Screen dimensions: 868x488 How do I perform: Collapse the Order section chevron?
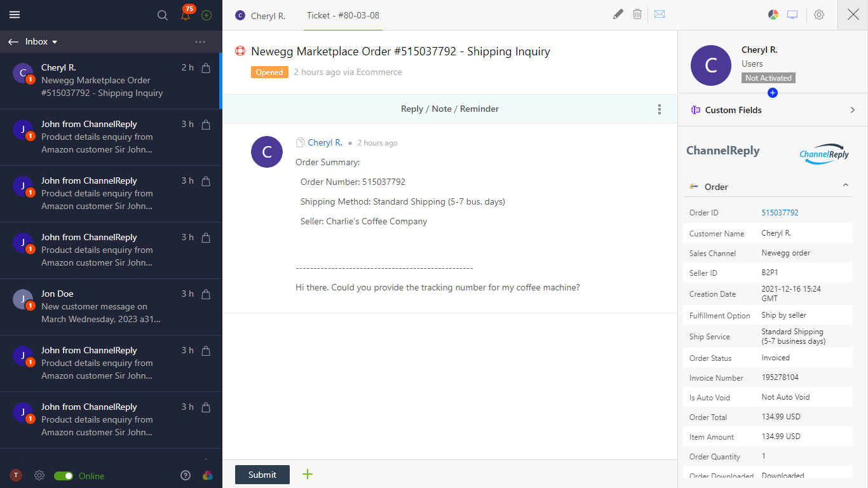tap(846, 186)
